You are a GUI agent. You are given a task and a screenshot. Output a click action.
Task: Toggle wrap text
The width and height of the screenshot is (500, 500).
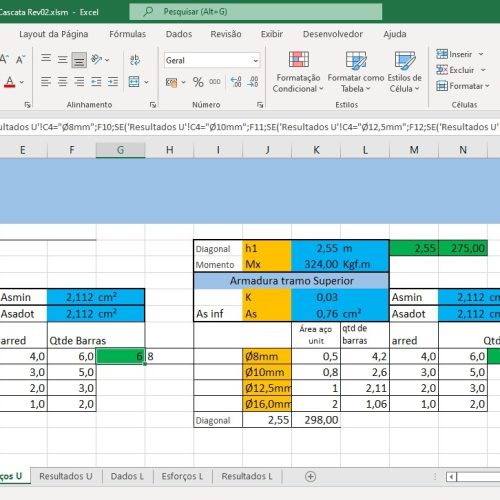click(135, 60)
